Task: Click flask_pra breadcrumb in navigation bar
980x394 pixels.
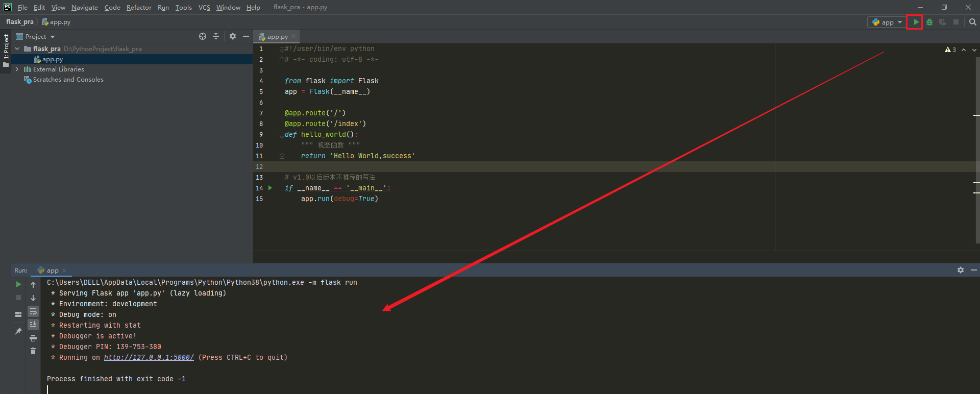Action: [20, 22]
